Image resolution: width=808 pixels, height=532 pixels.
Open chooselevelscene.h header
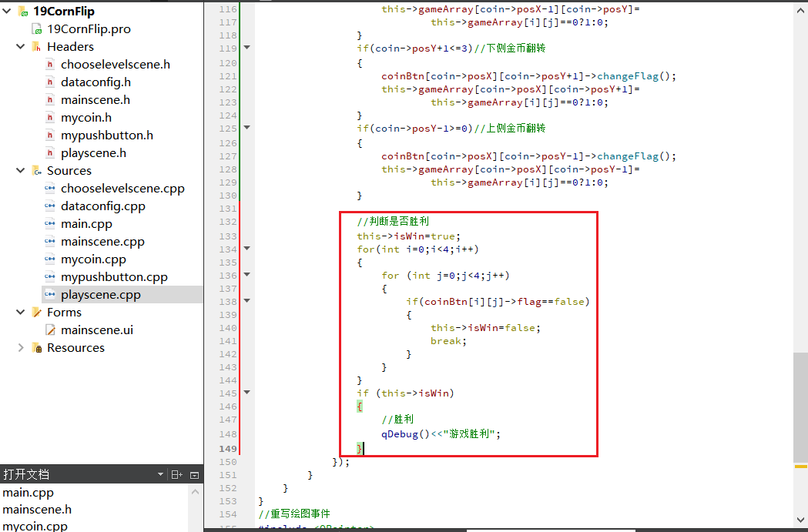click(115, 65)
